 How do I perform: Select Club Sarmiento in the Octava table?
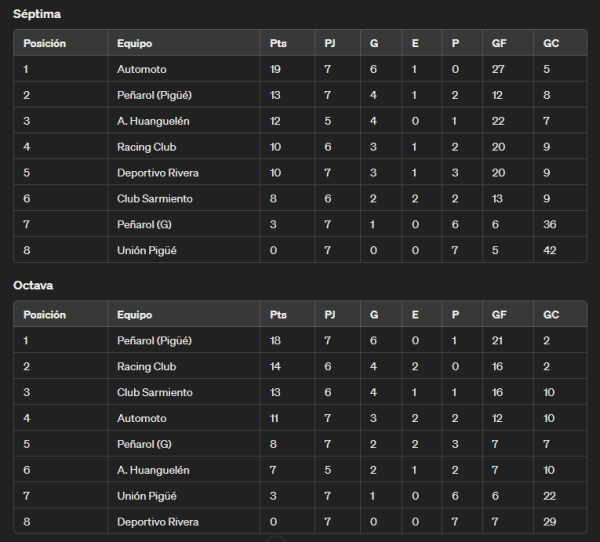[x=155, y=392]
